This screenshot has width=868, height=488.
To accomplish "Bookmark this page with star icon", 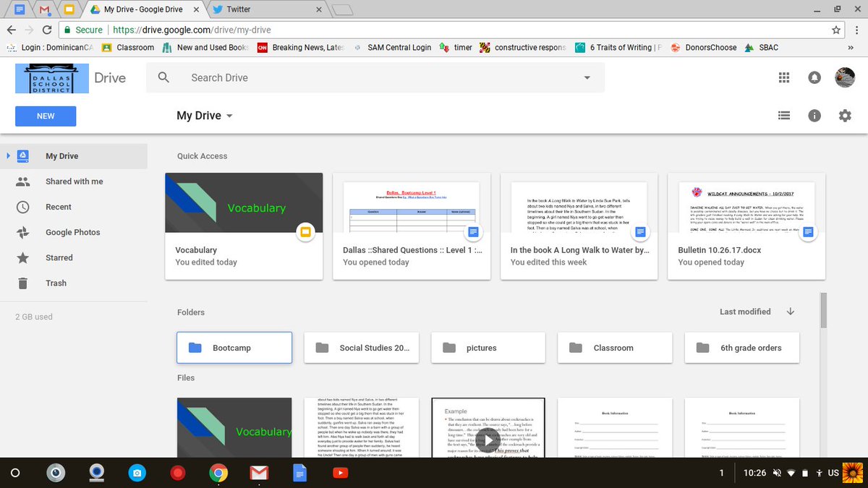I will point(836,30).
